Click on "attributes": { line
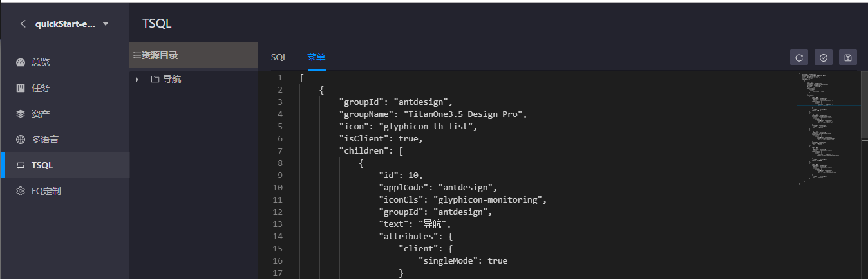 pyautogui.click(x=416, y=237)
